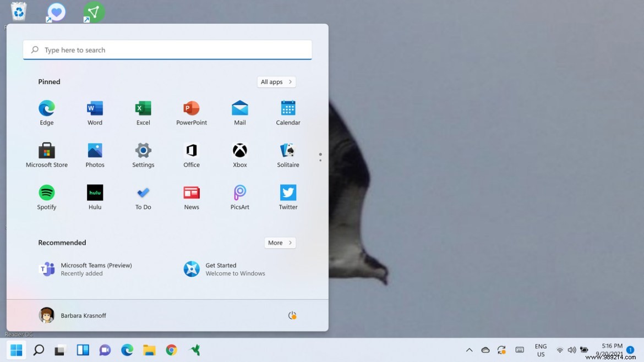Expand the hidden system tray icons

(x=469, y=350)
